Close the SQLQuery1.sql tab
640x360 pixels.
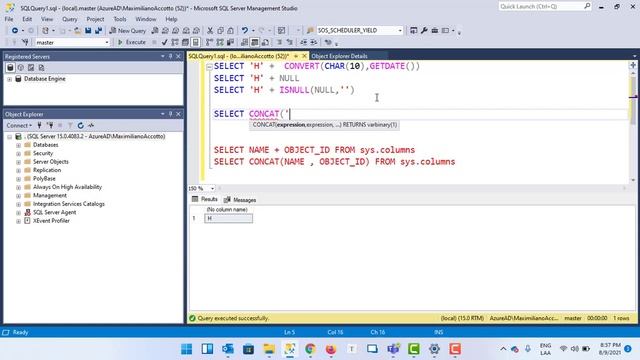tap(304, 56)
